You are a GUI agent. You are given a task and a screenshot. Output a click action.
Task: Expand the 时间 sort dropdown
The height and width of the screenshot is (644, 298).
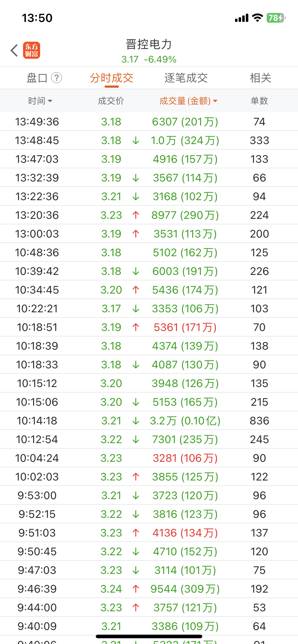(40, 101)
